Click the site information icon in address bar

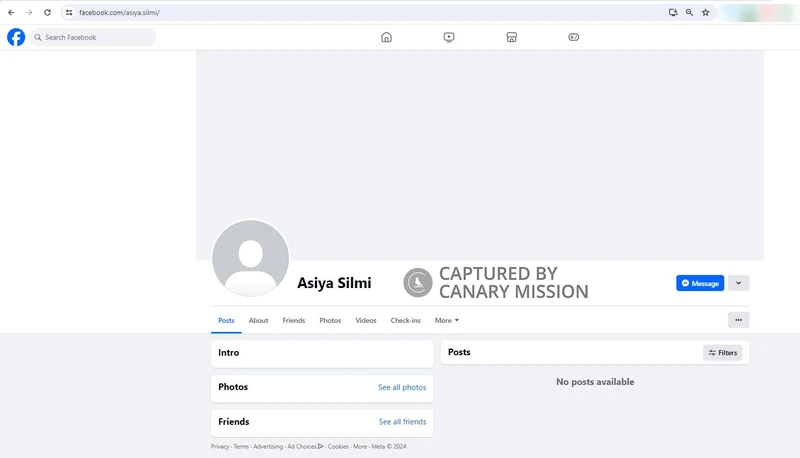click(x=69, y=12)
